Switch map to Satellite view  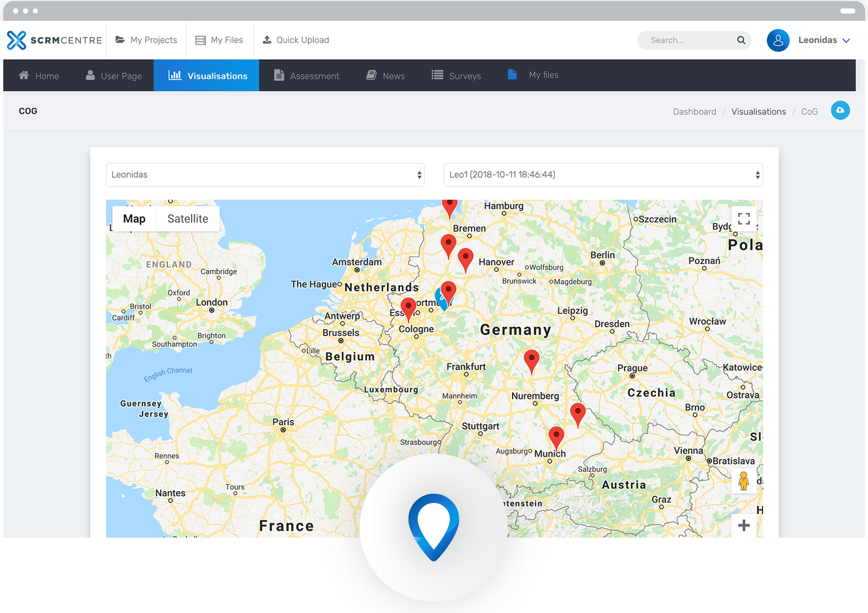[188, 219]
